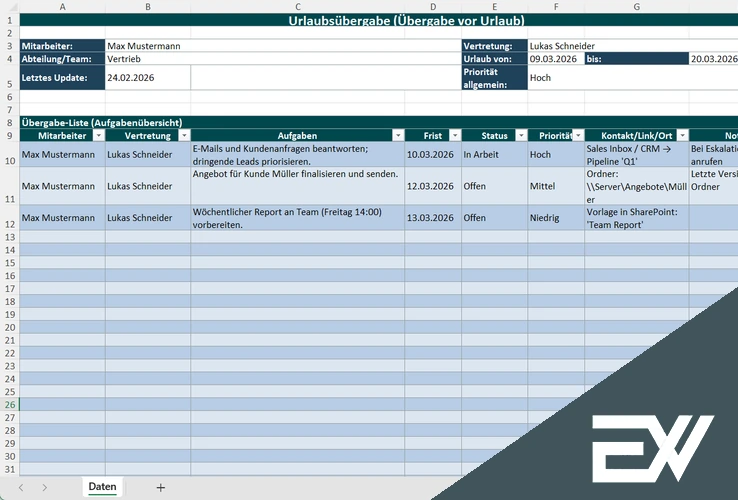The height and width of the screenshot is (500, 738).
Task: Select the Vorlage in SharePoint cell
Action: pyautogui.click(x=637, y=218)
